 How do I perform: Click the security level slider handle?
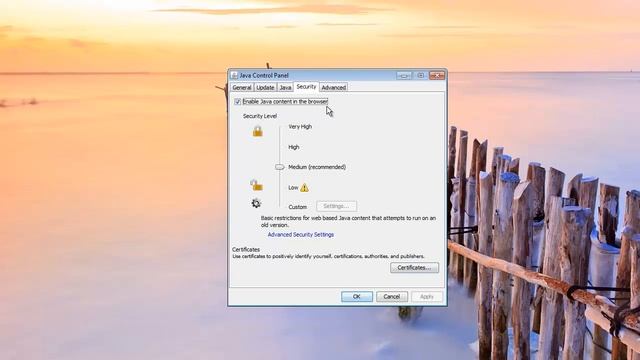point(280,167)
